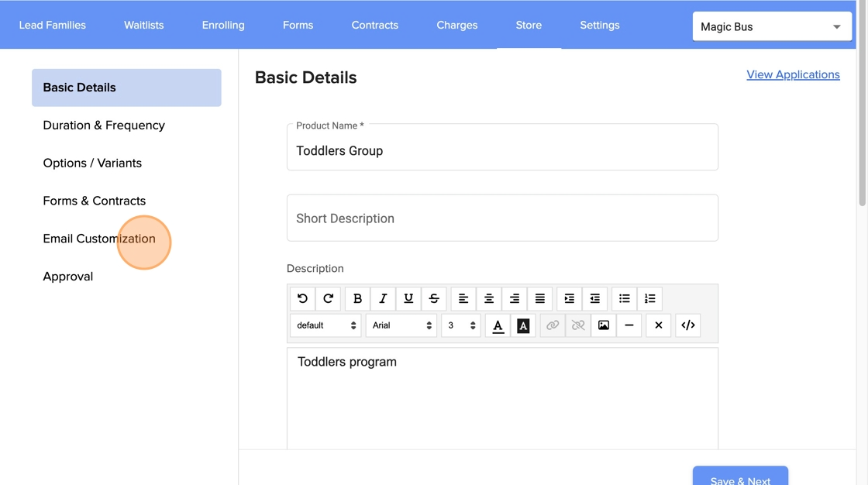Image resolution: width=868 pixels, height=485 pixels.
Task: Toggle italic formatting
Action: (x=383, y=298)
